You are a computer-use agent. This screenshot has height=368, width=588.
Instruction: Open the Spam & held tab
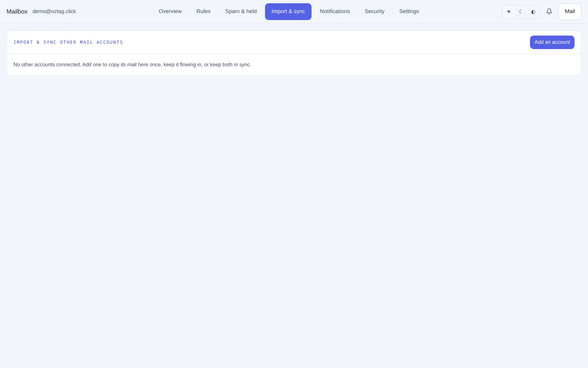[241, 11]
